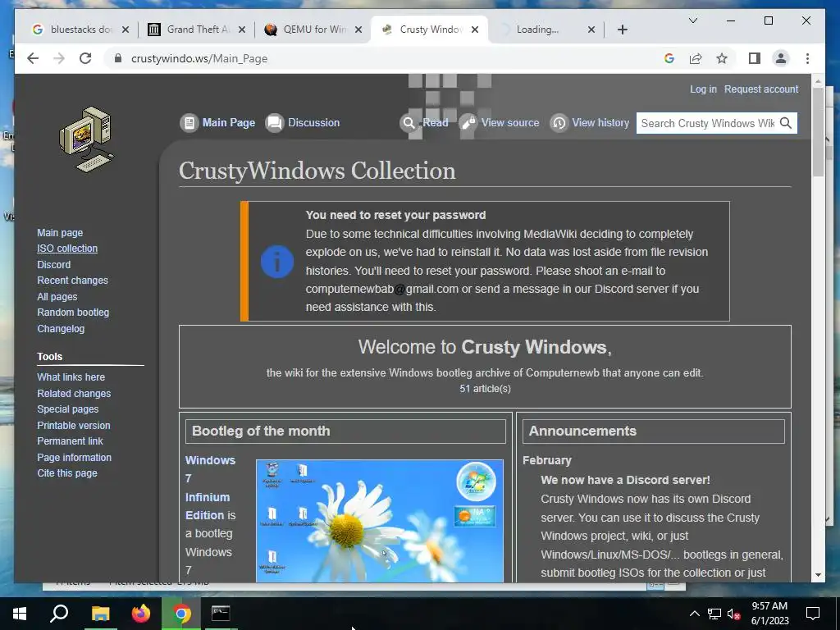Open a Random bootleg
The height and width of the screenshot is (630, 840).
coord(73,313)
